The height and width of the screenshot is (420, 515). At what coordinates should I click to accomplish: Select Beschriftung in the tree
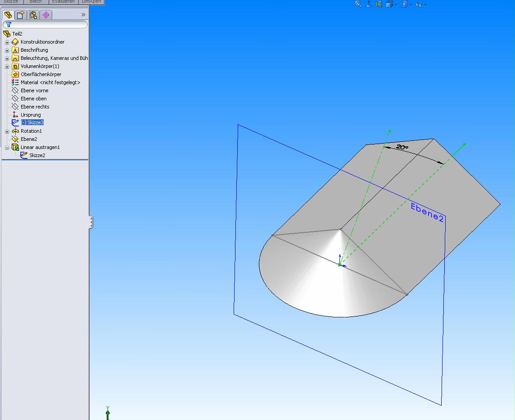(34, 50)
